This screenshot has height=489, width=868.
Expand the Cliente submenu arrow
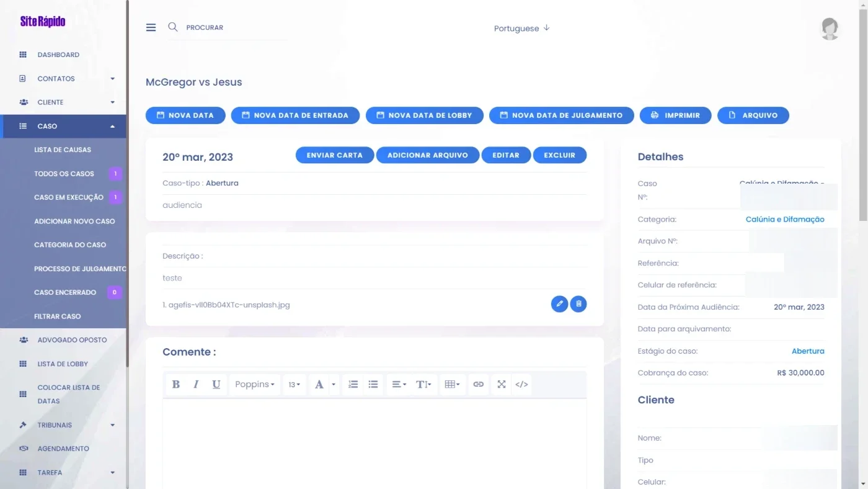coord(113,102)
